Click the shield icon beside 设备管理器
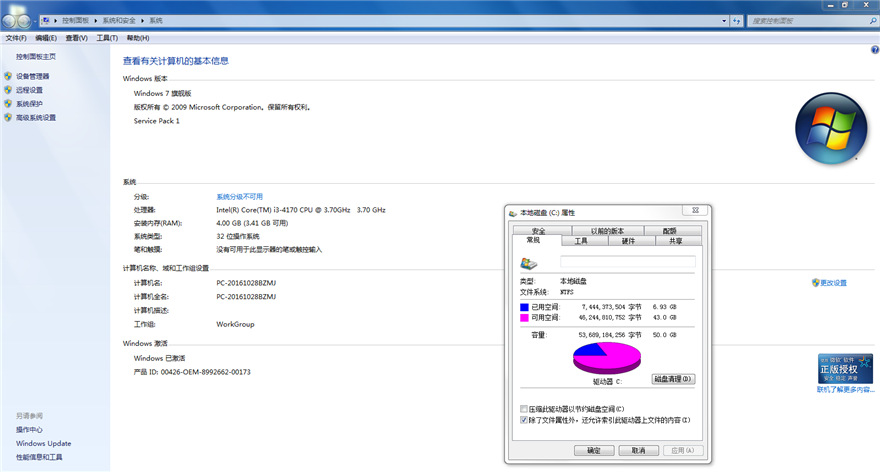The width and height of the screenshot is (880, 472). [x=8, y=76]
